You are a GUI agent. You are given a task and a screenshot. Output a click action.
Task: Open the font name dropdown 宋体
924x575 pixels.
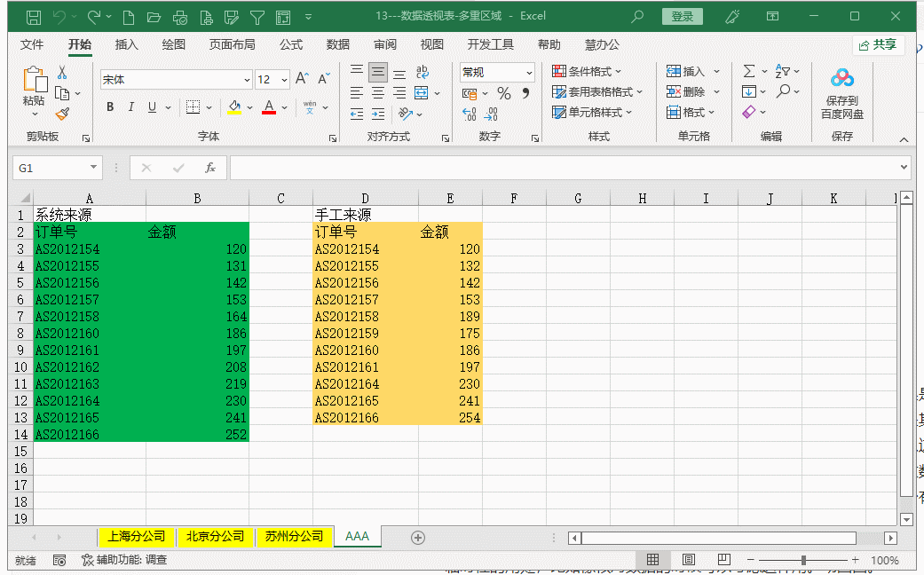247,80
